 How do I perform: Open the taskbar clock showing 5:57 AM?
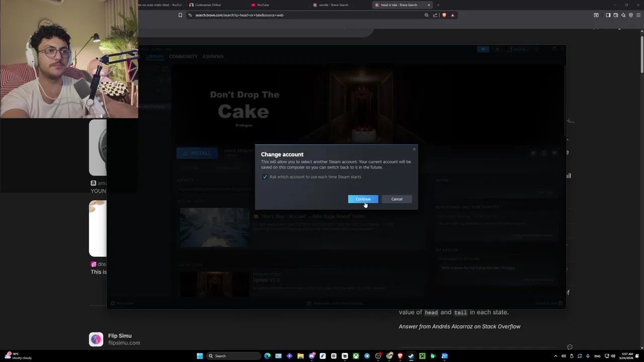point(627,356)
